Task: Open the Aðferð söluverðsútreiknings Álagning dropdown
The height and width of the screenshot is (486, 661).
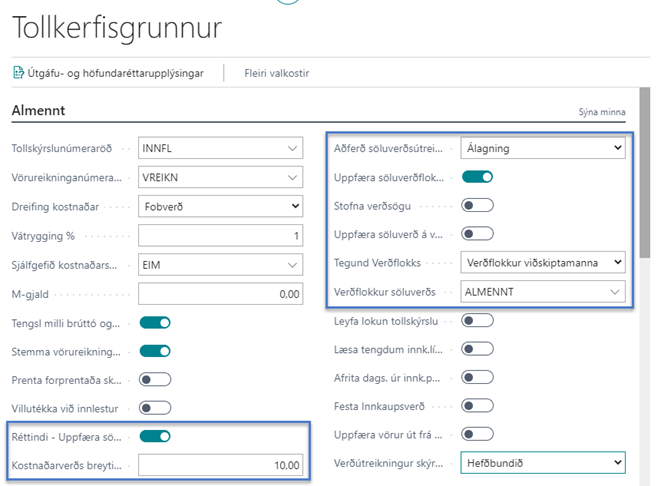Action: [616, 148]
